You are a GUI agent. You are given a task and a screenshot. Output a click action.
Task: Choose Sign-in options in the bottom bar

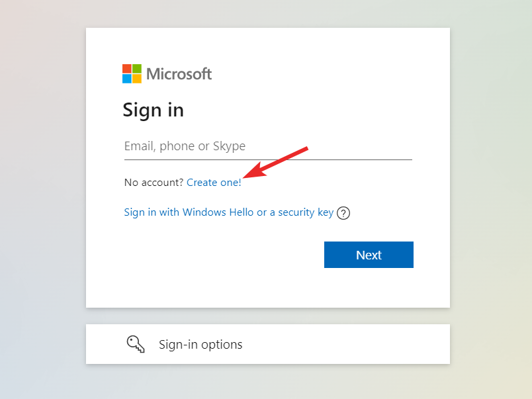[x=200, y=344]
